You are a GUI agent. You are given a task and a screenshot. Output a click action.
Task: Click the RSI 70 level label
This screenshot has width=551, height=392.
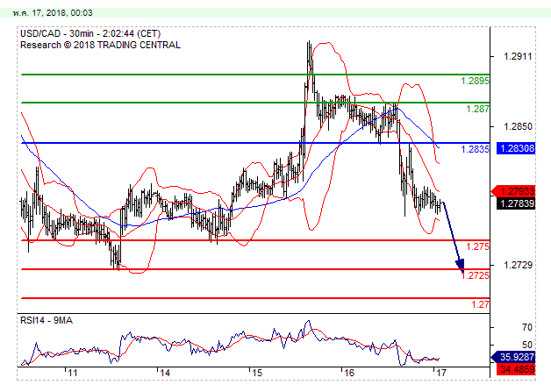click(x=527, y=327)
